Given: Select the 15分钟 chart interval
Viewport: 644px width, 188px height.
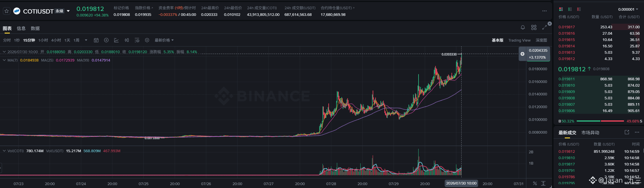Looking at the screenshot, I should (x=29, y=40).
